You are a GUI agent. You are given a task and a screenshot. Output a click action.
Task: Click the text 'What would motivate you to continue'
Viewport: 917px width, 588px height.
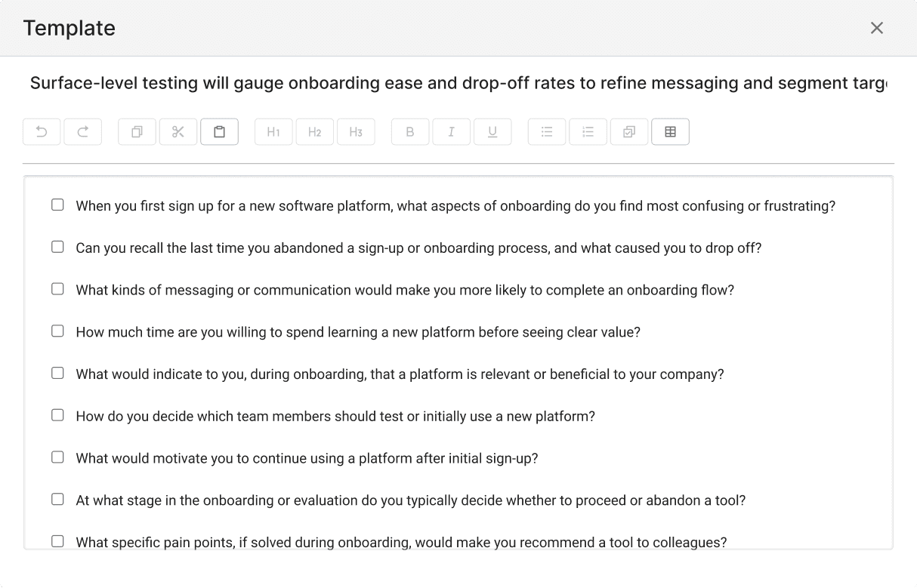pyautogui.click(x=186, y=459)
